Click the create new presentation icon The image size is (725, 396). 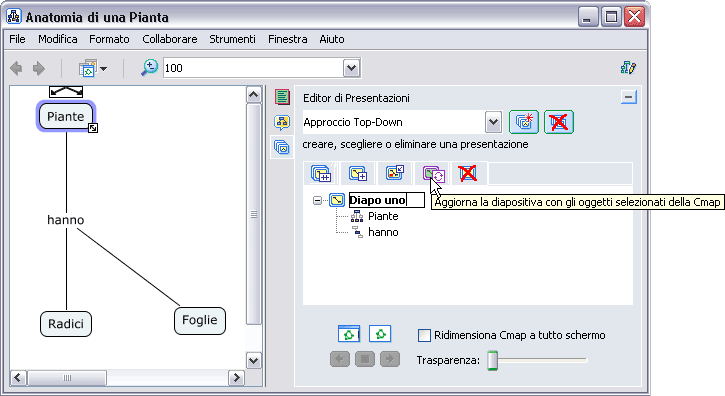click(x=524, y=122)
